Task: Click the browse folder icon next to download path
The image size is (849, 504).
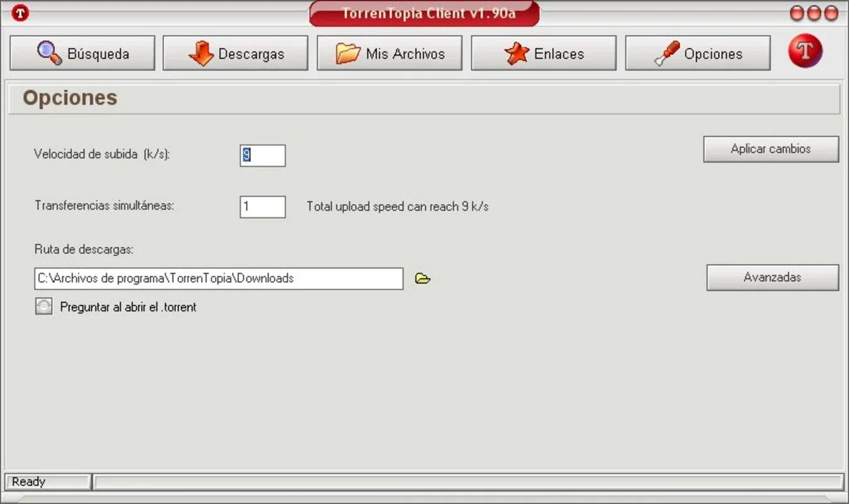Action: tap(423, 278)
